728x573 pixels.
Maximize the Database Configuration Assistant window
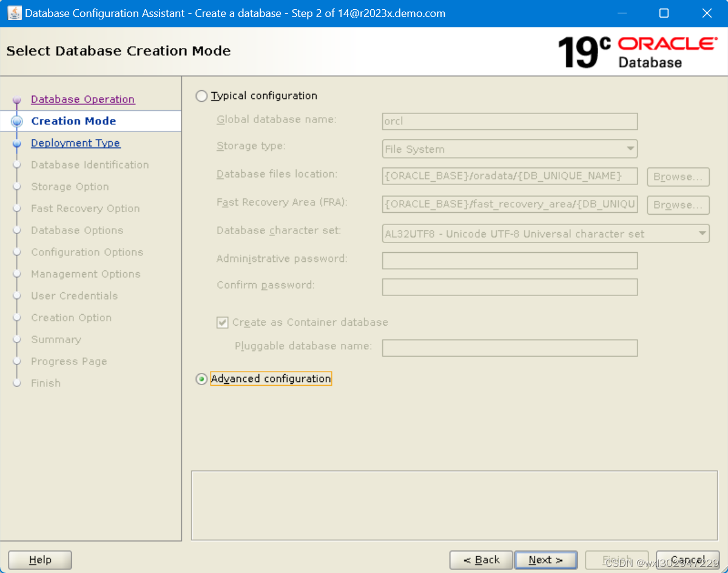coord(664,13)
